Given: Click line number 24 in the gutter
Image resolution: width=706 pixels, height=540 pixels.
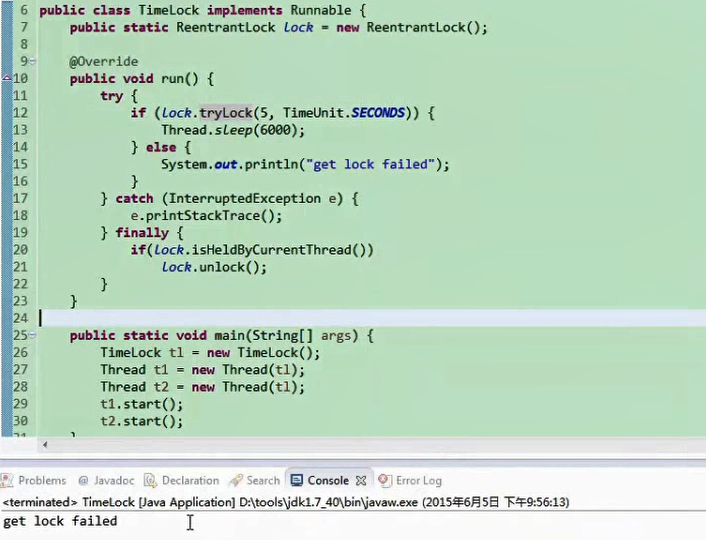Looking at the screenshot, I should pos(20,318).
